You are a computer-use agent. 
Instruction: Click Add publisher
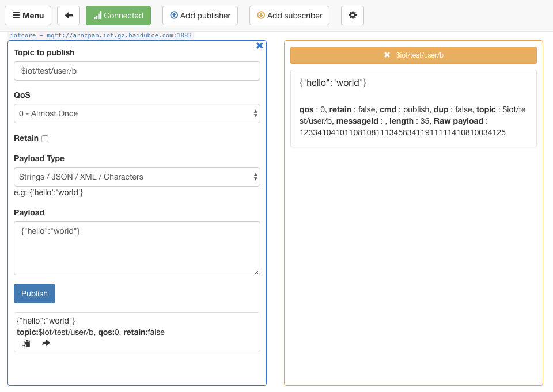click(x=200, y=16)
